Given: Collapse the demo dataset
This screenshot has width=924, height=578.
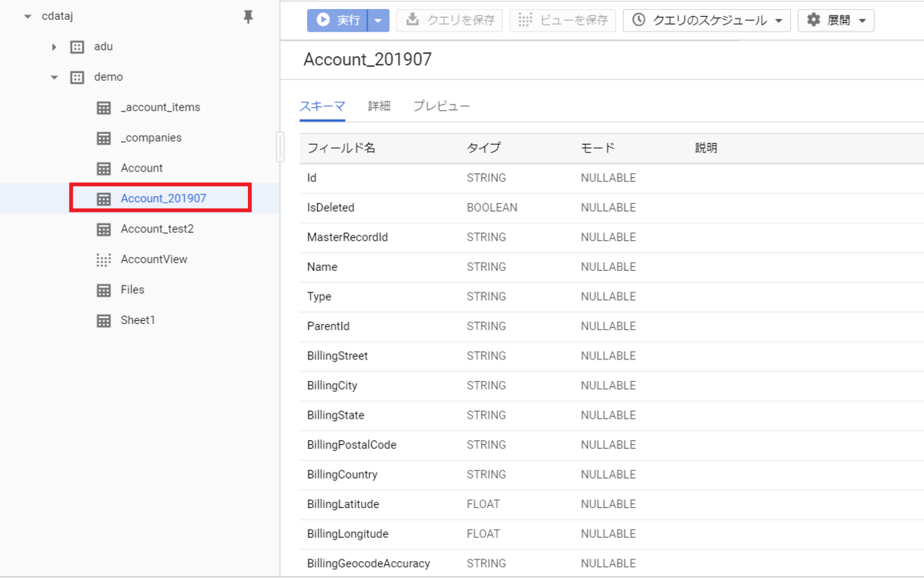Looking at the screenshot, I should (54, 77).
